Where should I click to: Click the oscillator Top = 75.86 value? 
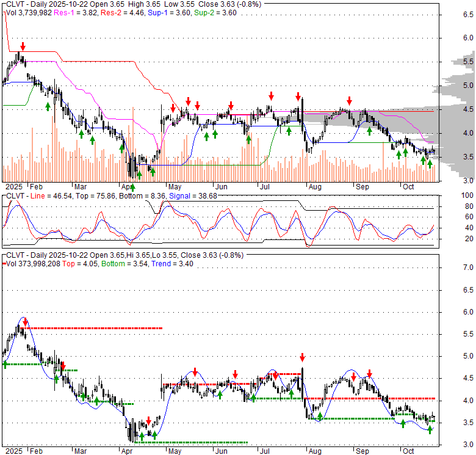tap(95, 196)
